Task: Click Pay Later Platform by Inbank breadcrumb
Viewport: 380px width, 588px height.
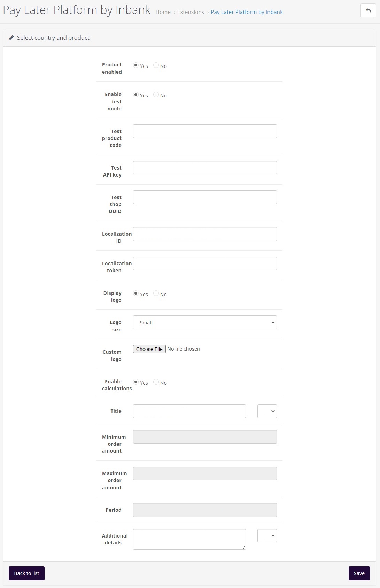Action: 247,12
